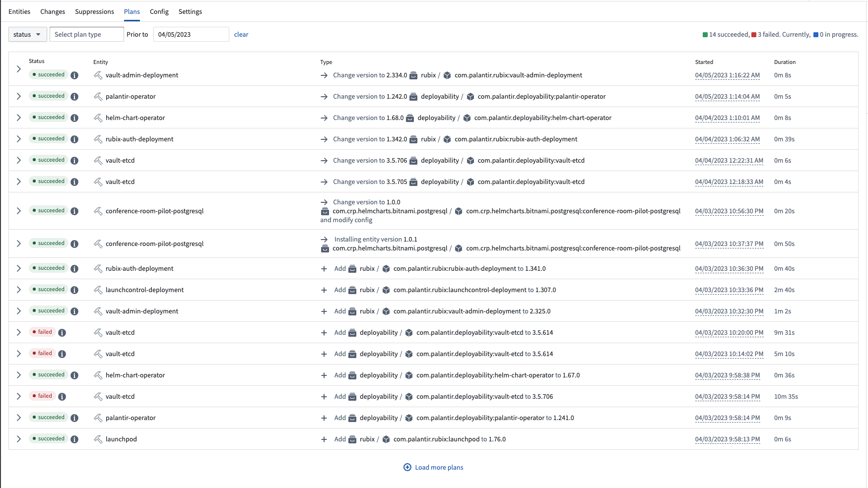Click the Entity column header
The height and width of the screenshot is (488, 868).
101,62
